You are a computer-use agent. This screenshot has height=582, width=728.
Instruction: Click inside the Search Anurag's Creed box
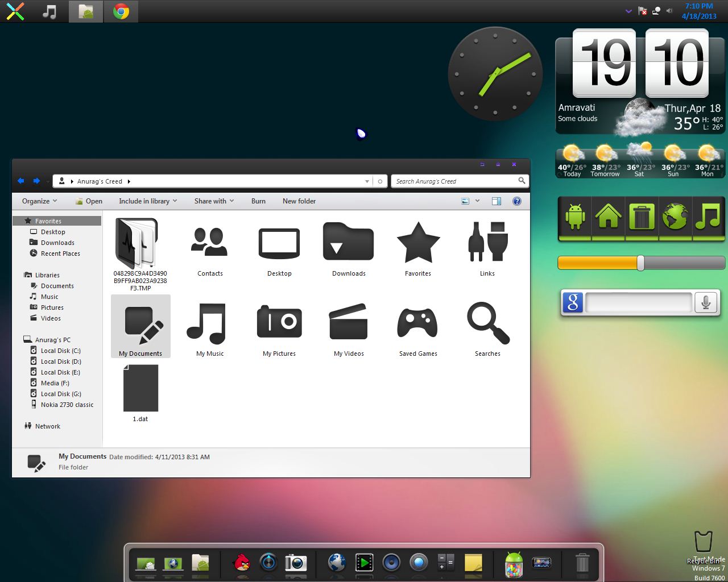(455, 181)
